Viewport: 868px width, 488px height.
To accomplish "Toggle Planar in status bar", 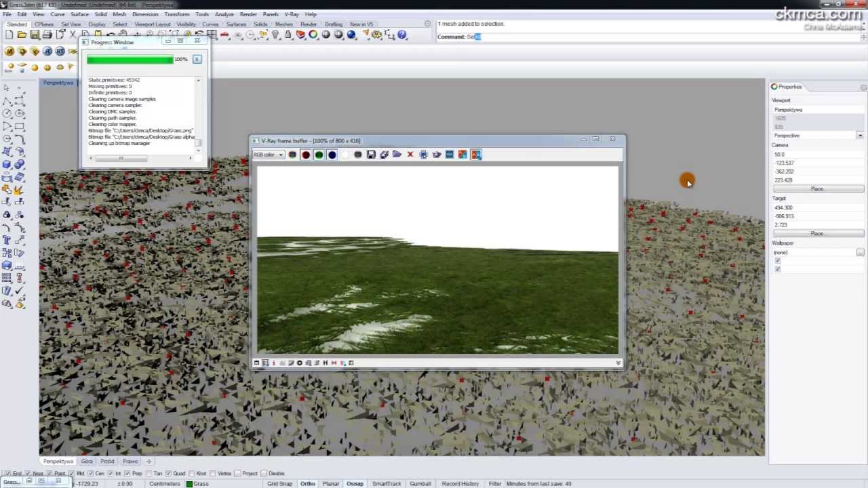I will coord(331,484).
